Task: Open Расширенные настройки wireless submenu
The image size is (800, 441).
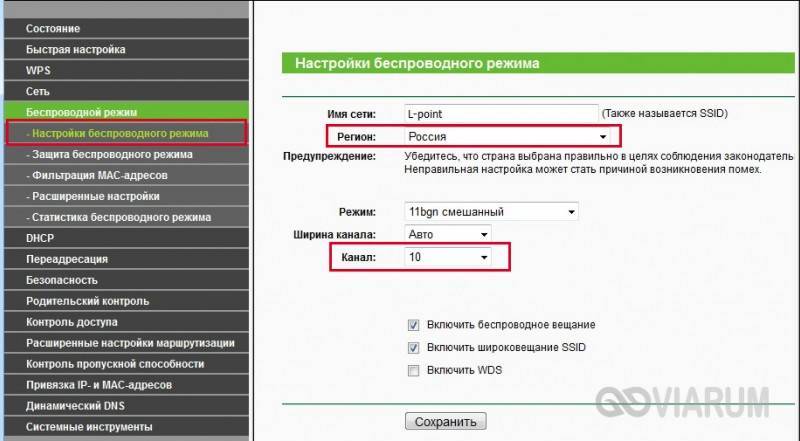Action: coord(126,196)
